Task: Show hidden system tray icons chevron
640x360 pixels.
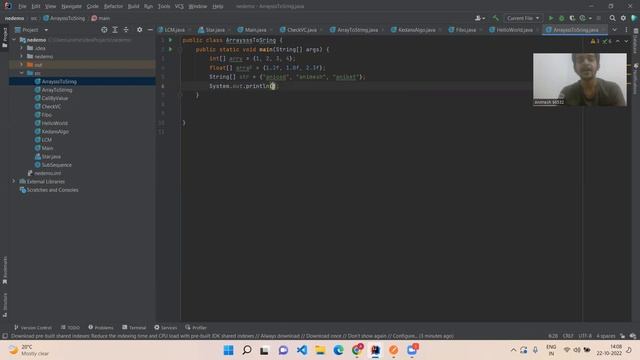Action: [513, 350]
